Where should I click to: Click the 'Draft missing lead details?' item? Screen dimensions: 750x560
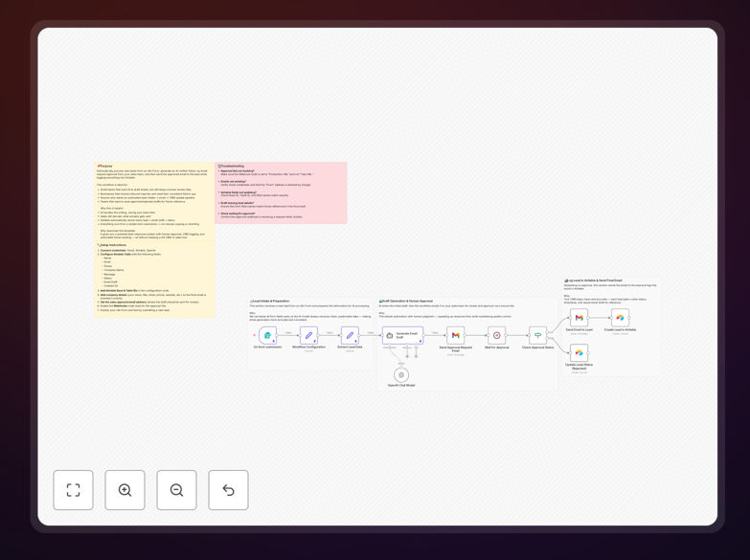[238, 203]
